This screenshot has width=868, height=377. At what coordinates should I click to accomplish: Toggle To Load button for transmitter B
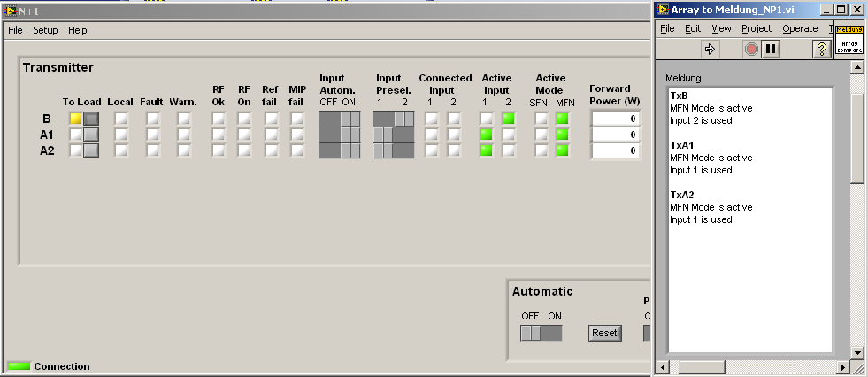(x=91, y=119)
